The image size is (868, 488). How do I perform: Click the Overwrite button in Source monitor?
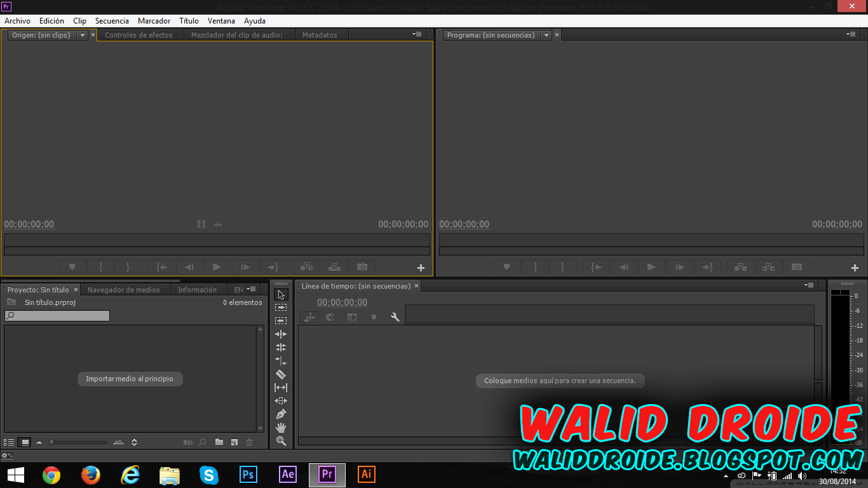pos(334,268)
